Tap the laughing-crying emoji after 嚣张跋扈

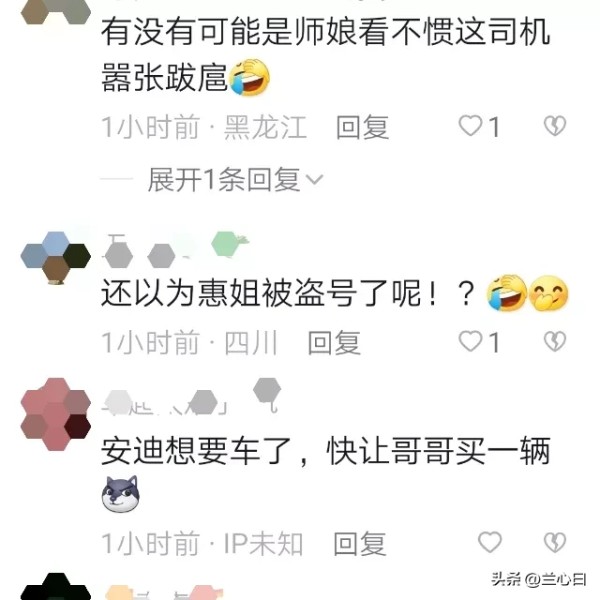tap(249, 77)
